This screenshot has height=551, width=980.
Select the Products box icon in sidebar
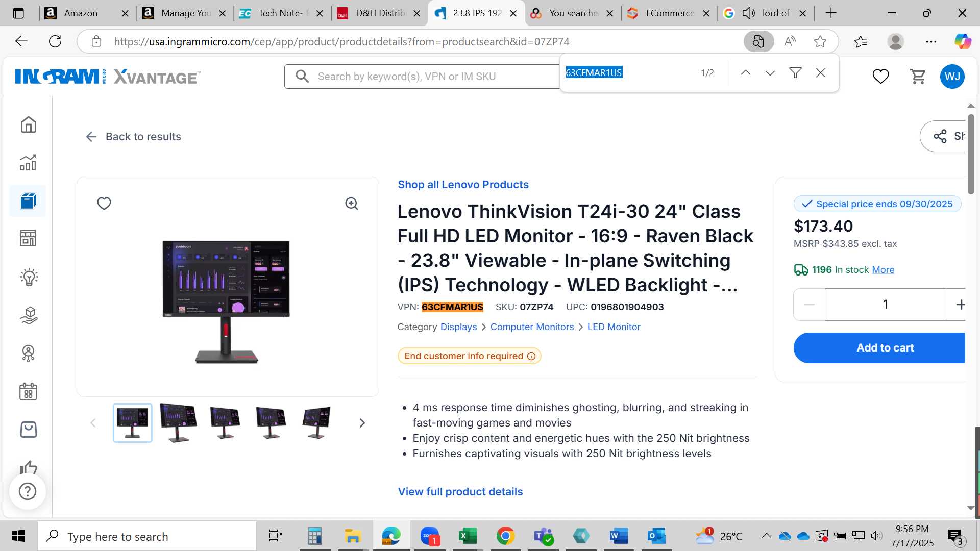coord(29,201)
